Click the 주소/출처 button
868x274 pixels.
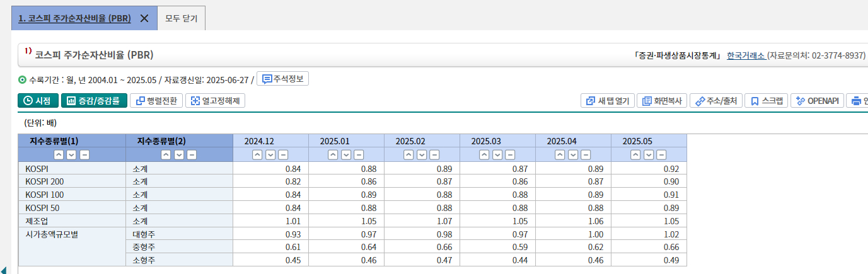tap(715, 101)
